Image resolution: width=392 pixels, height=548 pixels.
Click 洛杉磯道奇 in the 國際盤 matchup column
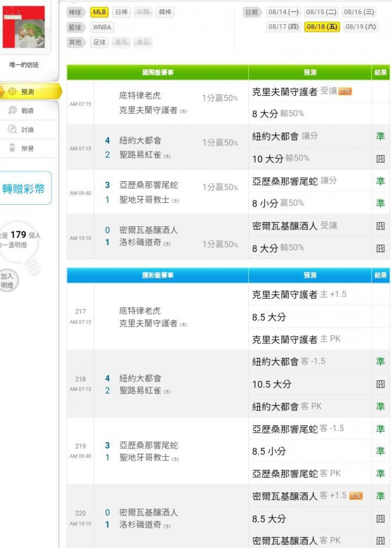[x=140, y=242]
